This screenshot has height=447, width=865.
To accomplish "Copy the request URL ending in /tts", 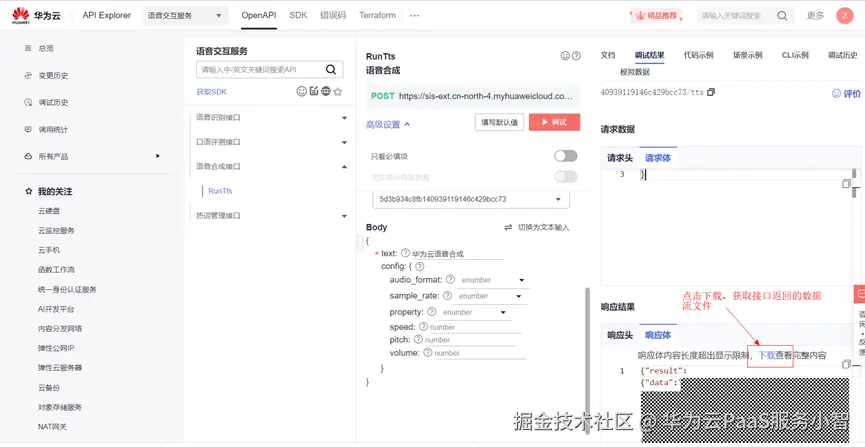I will (x=711, y=92).
